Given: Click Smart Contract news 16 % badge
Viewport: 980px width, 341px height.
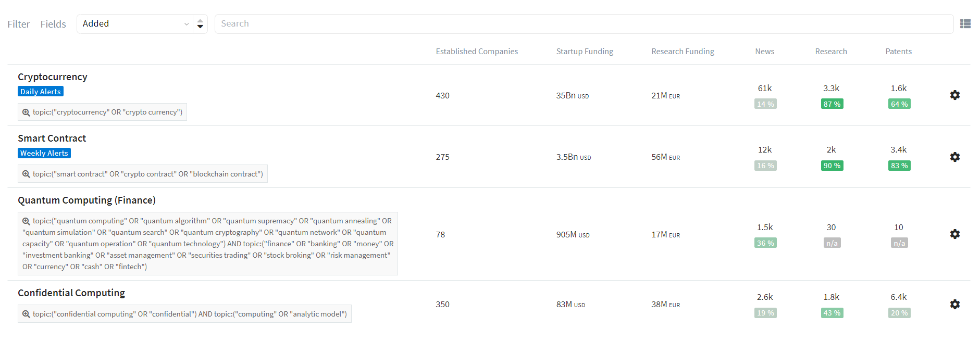Looking at the screenshot, I should click(765, 166).
